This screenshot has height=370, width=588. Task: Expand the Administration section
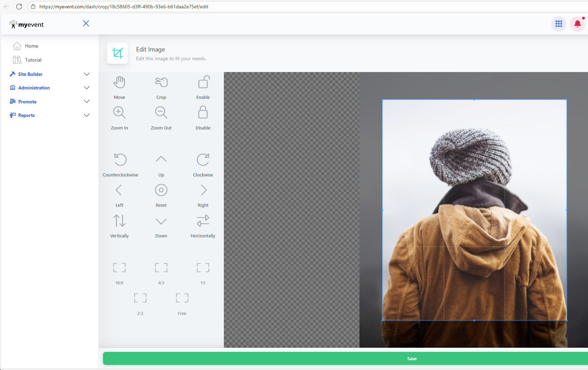pyautogui.click(x=87, y=88)
